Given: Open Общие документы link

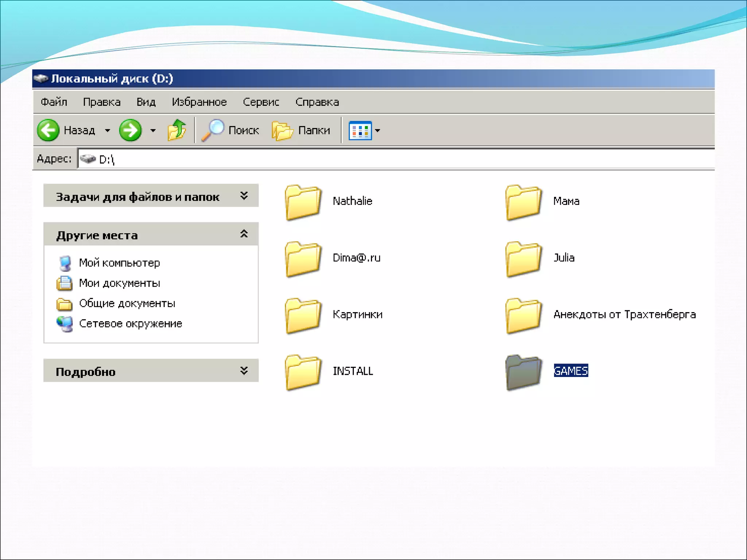Looking at the screenshot, I should tap(127, 303).
